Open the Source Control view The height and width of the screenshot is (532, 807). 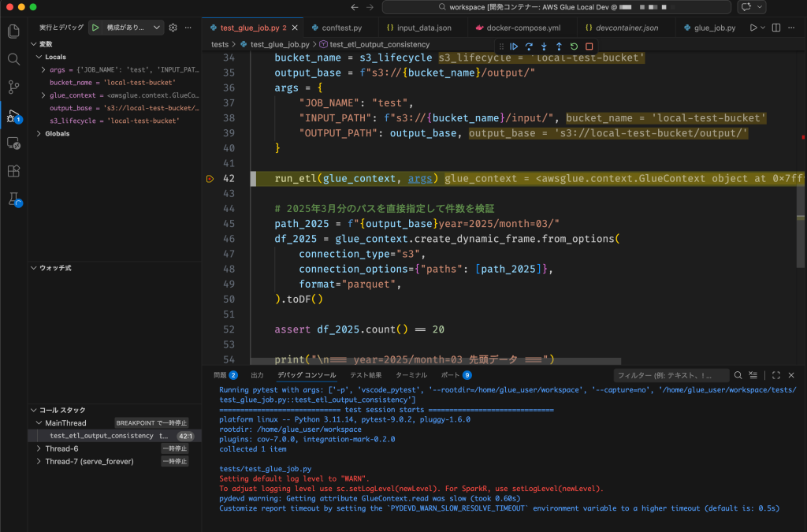coord(13,87)
